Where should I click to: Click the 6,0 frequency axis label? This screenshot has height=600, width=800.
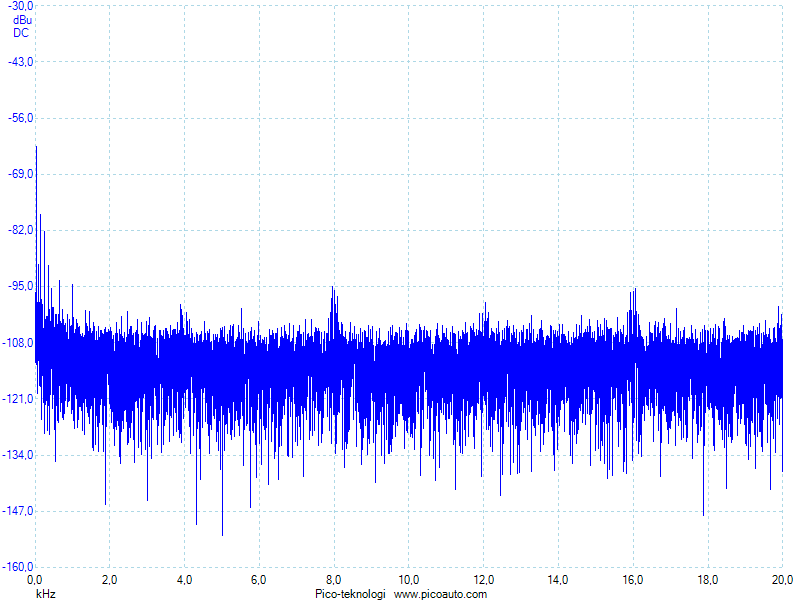pyautogui.click(x=259, y=580)
